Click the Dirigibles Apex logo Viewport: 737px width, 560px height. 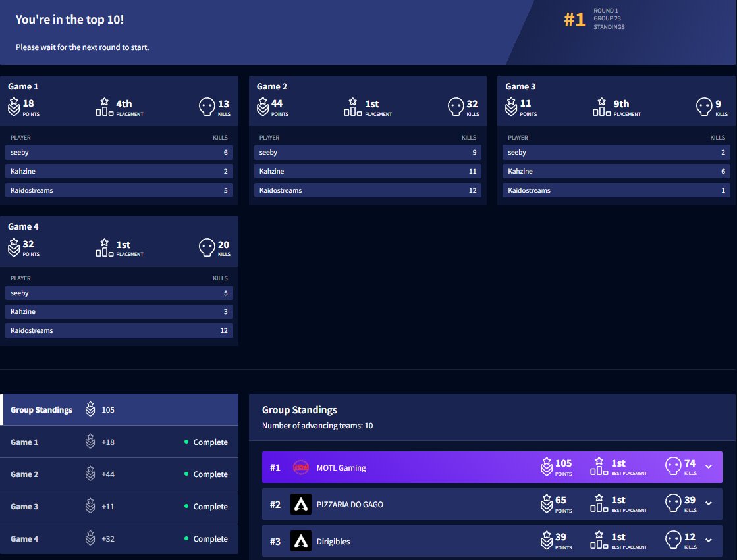[301, 541]
